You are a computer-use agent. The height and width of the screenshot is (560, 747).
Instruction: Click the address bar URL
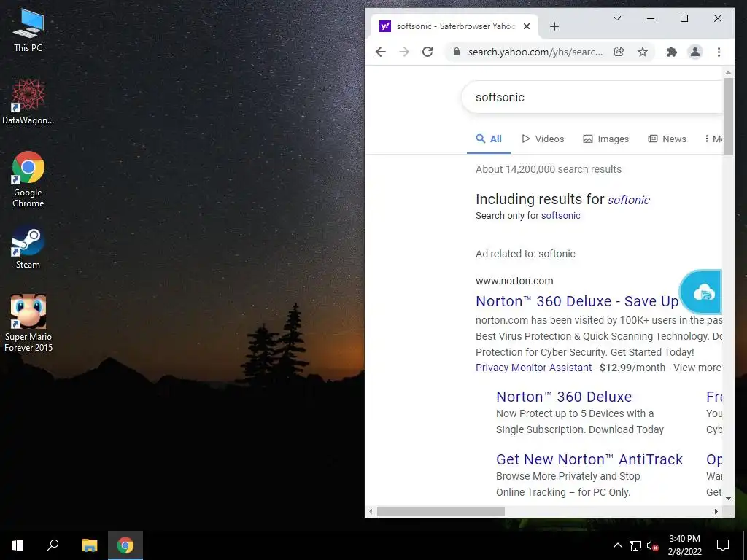[535, 52]
